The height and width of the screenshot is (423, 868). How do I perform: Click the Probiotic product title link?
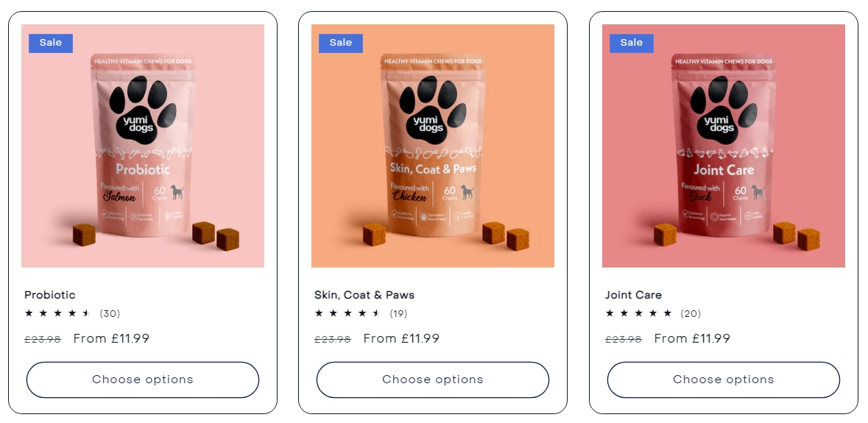tap(50, 295)
